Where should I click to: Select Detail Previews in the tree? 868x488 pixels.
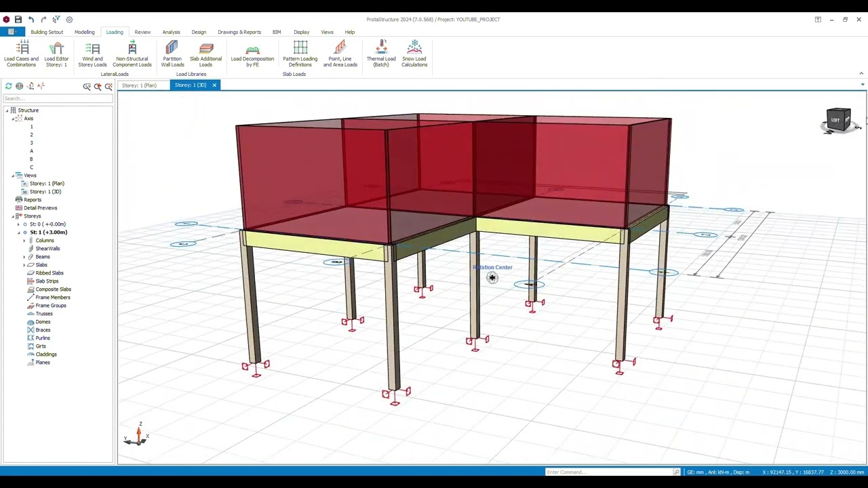pos(41,208)
